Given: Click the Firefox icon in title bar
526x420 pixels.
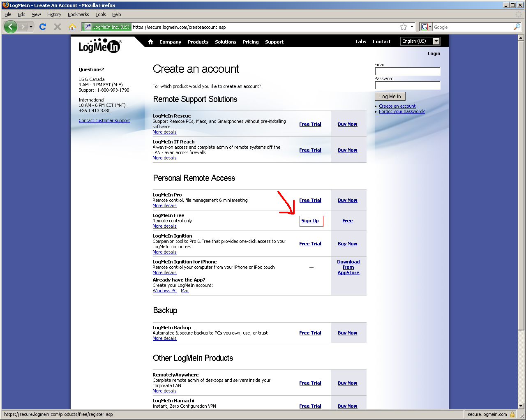Looking at the screenshot, I should [6, 5].
